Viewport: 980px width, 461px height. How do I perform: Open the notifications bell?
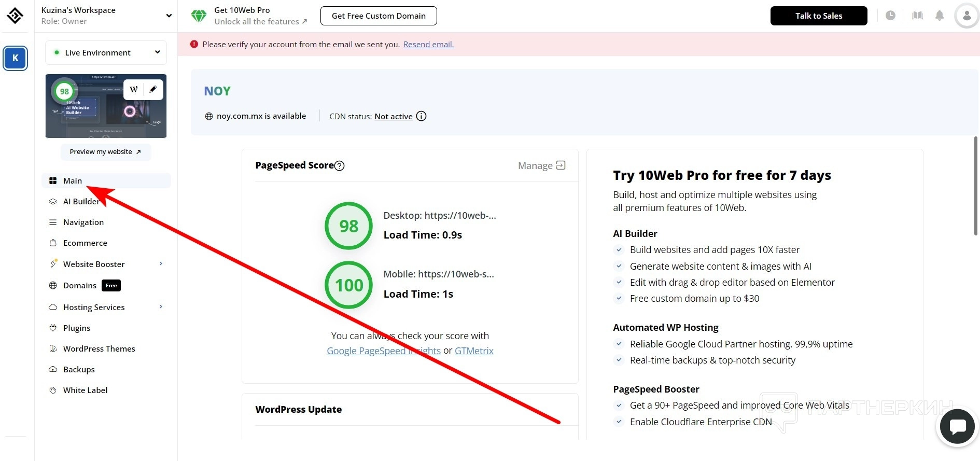coord(940,16)
